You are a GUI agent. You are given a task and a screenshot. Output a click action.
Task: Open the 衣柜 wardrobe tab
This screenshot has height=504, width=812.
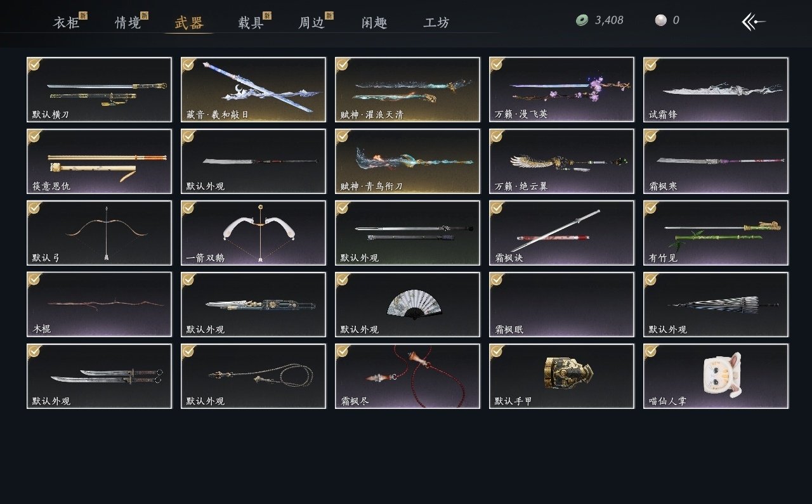66,23
